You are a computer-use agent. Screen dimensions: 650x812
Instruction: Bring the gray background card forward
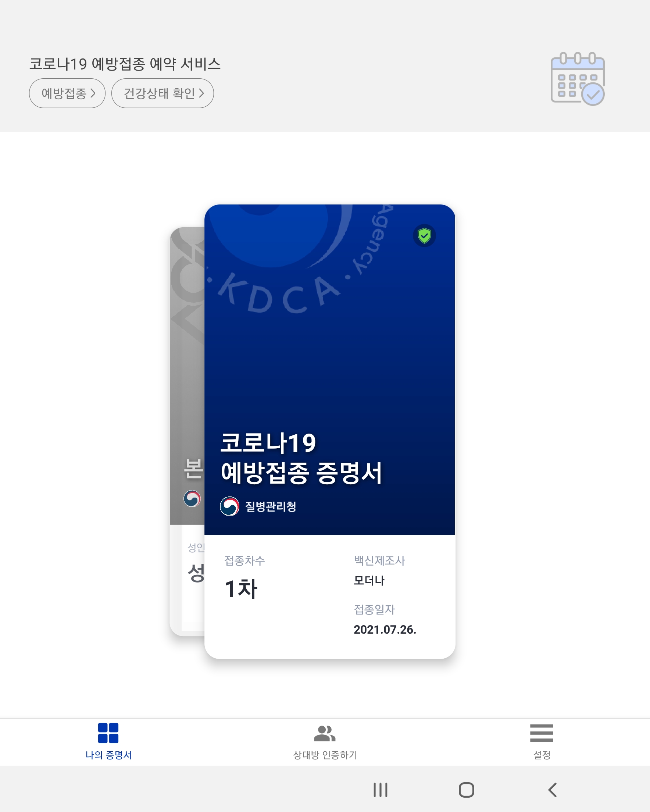point(187,432)
